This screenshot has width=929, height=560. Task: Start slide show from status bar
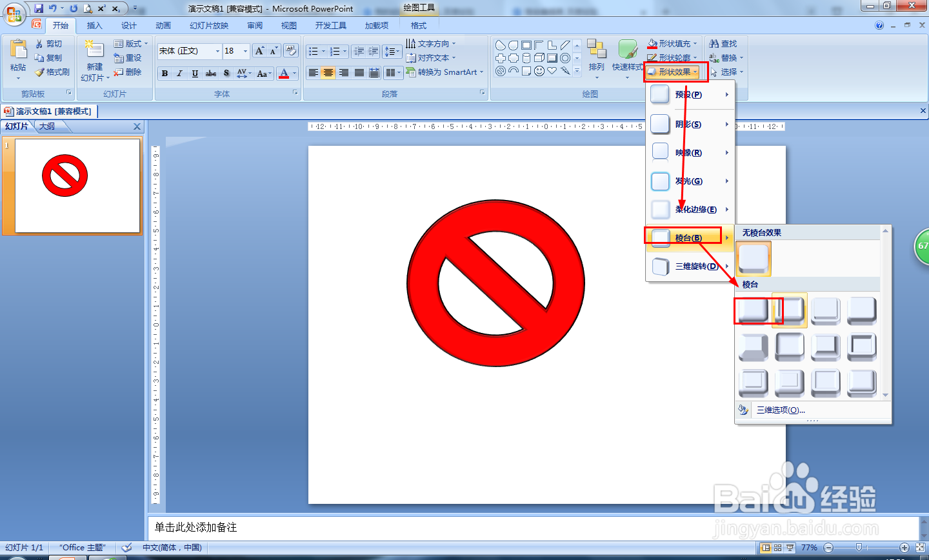[790, 548]
